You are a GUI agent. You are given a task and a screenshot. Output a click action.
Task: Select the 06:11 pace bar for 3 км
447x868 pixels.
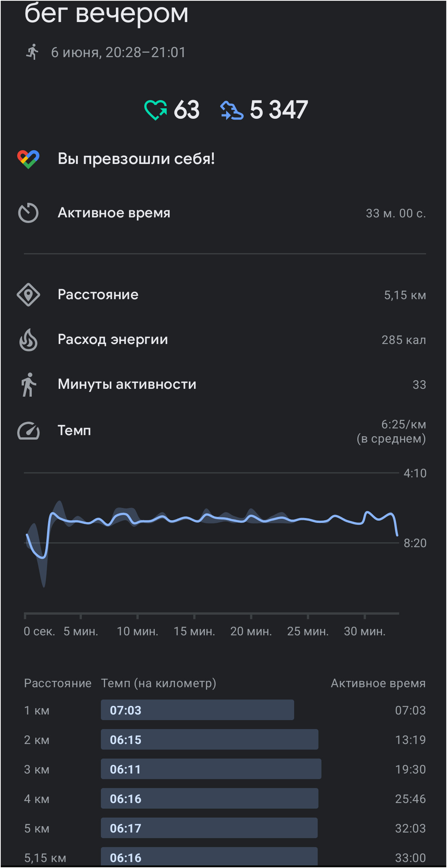coord(211,769)
